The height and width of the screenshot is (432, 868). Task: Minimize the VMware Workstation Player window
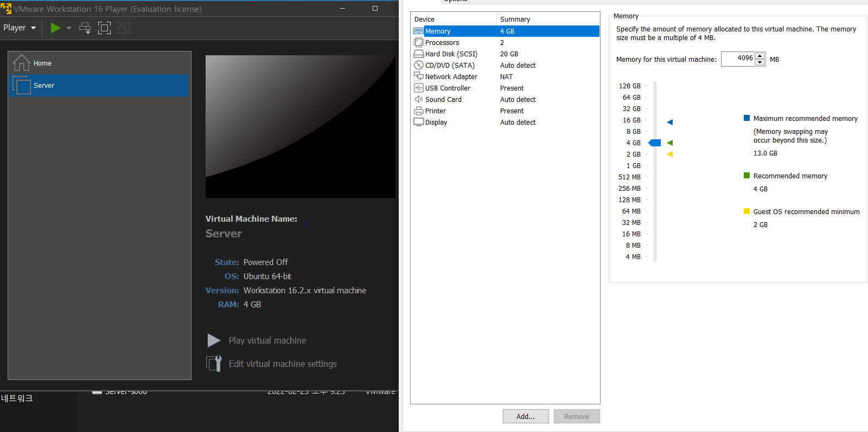click(x=342, y=8)
